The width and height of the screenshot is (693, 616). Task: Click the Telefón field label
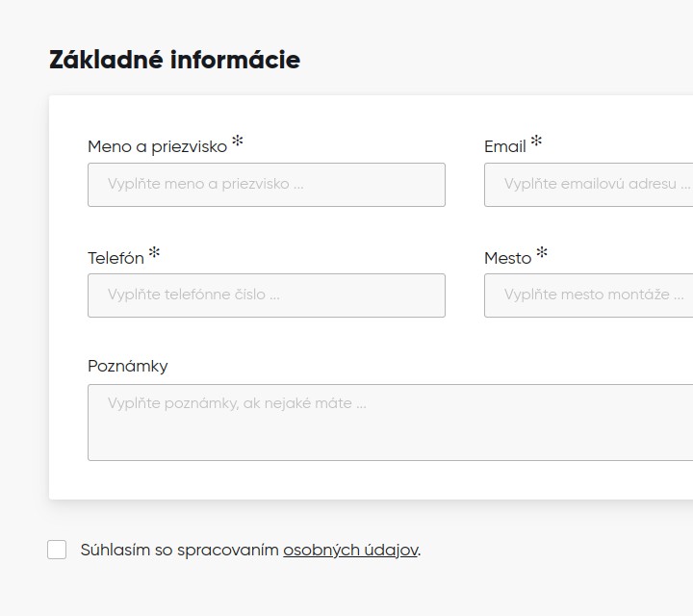(x=115, y=258)
